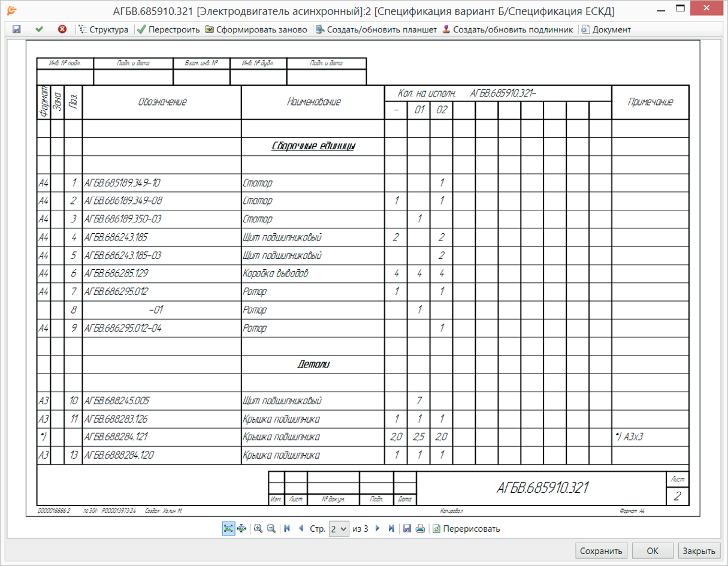Click Перестроить to rebuild specification
This screenshot has width=728, height=566.
point(168,29)
